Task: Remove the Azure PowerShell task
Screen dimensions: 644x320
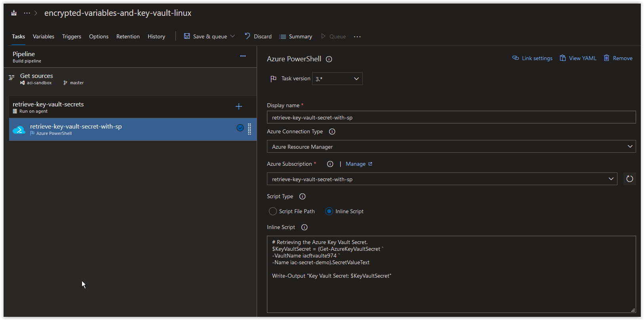Action: click(x=618, y=58)
